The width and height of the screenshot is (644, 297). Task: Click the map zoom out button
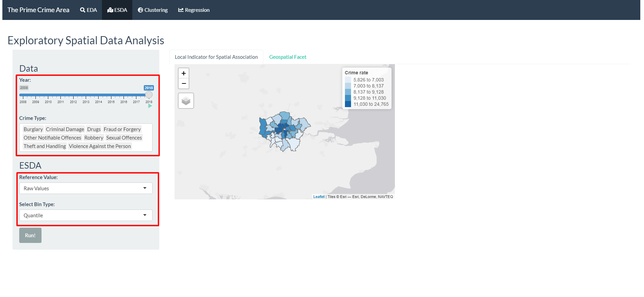click(183, 83)
